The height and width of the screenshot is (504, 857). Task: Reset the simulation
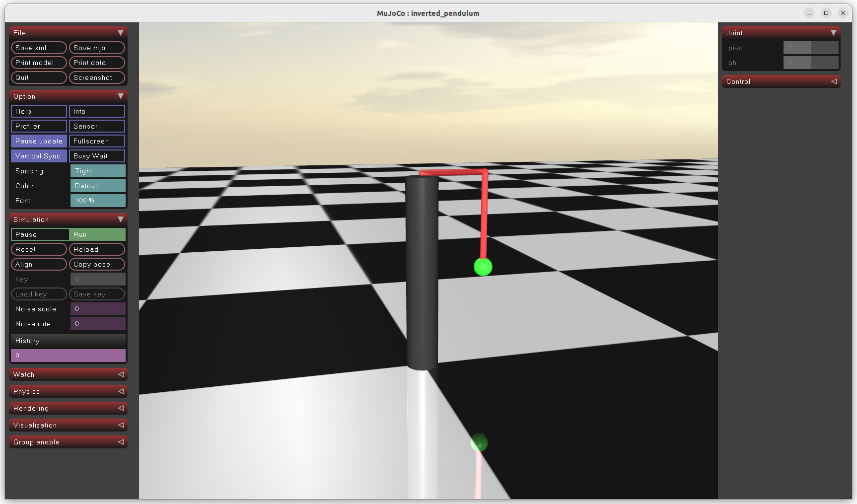click(39, 249)
